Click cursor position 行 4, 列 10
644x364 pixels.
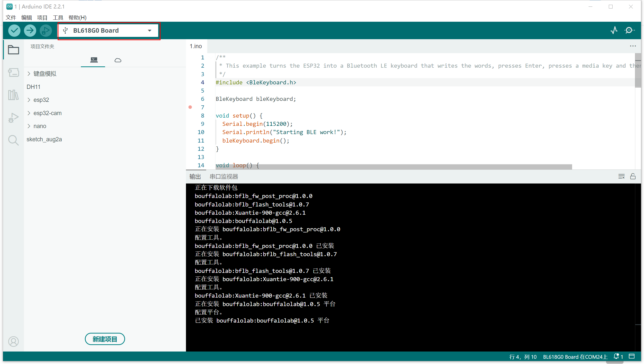(x=523, y=357)
